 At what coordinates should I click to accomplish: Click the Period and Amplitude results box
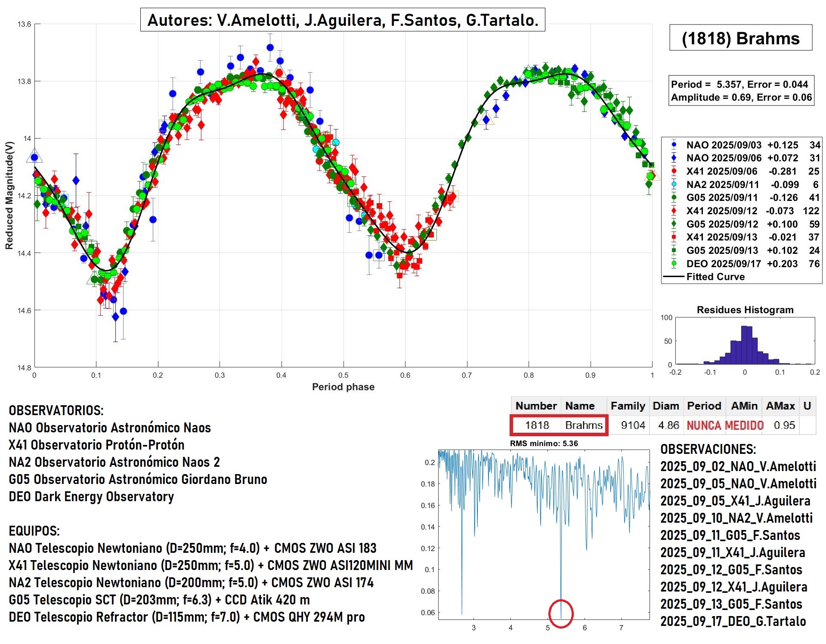tap(741, 90)
